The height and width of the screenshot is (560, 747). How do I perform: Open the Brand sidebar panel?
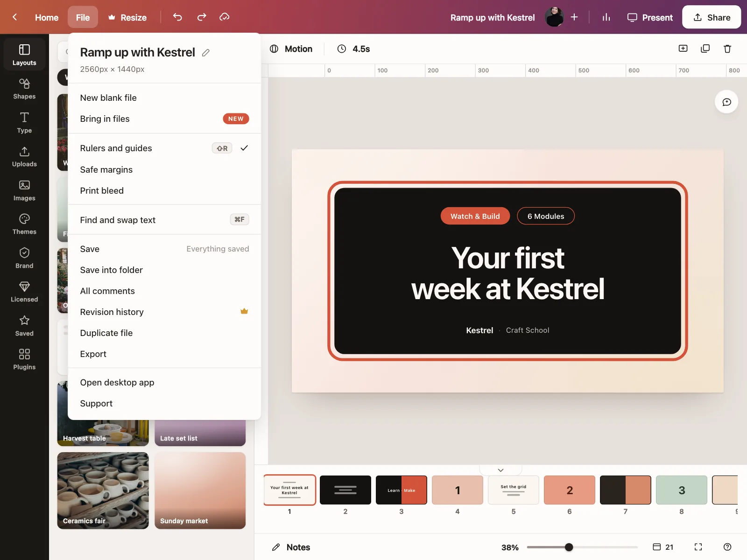point(24,258)
